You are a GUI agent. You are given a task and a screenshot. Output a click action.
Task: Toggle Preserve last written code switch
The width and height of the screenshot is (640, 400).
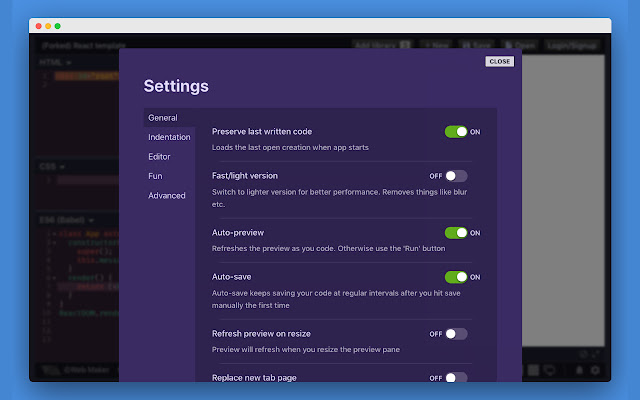click(x=456, y=132)
